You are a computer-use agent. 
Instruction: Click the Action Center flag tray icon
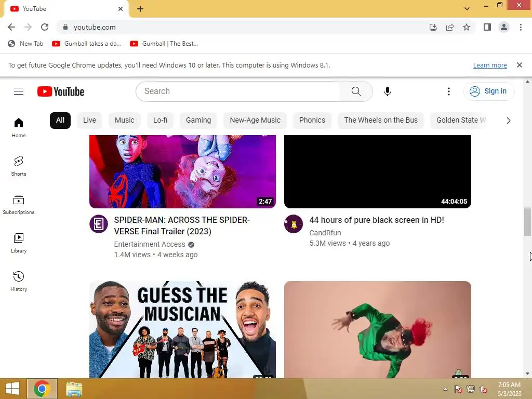(x=458, y=389)
